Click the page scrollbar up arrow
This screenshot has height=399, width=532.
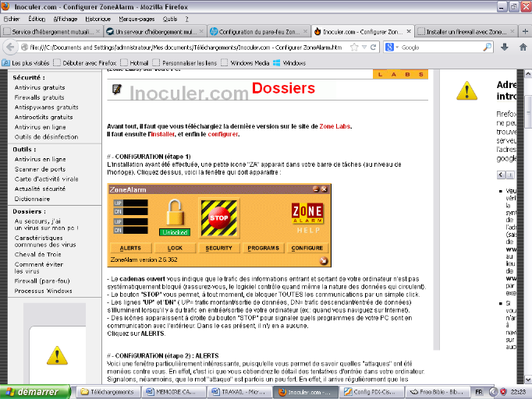[x=528, y=73]
